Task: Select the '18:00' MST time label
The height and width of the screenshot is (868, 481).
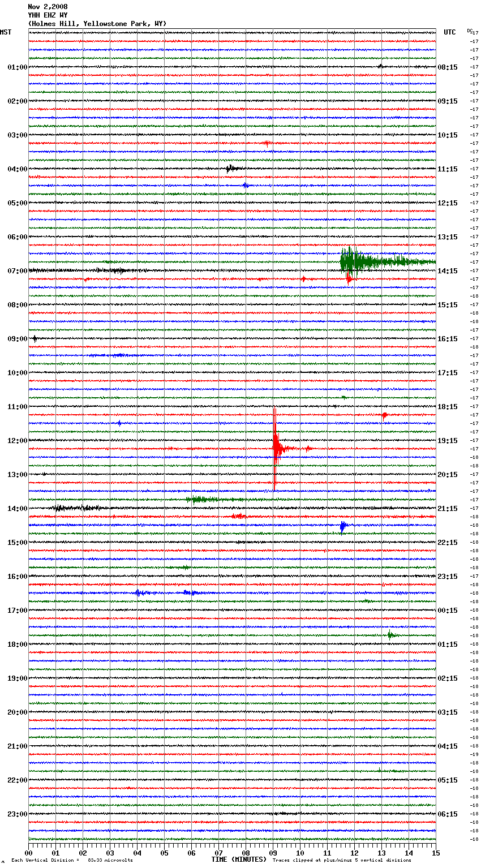Action: 18,644
